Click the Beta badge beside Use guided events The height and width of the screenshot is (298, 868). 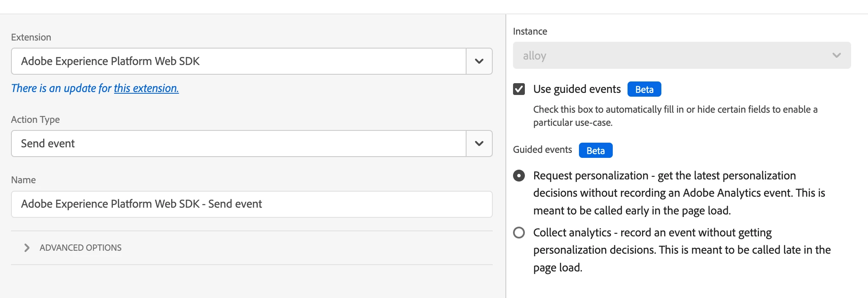tap(644, 89)
